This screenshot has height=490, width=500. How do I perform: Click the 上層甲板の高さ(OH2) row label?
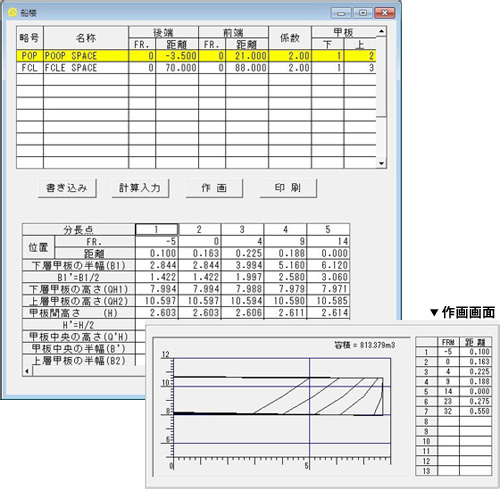79,301
